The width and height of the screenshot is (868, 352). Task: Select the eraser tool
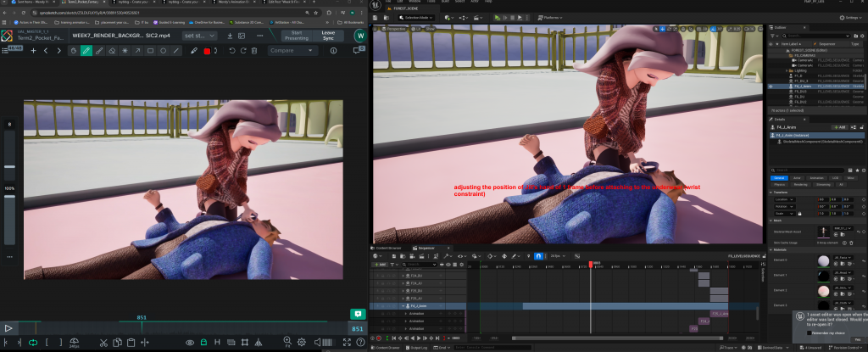pyautogui.click(x=112, y=51)
